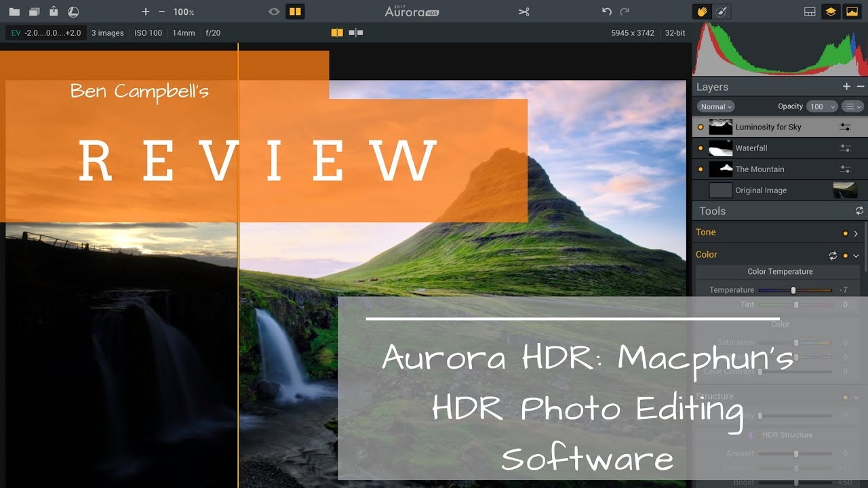
Task: Select The Mountain layer
Action: [x=780, y=169]
